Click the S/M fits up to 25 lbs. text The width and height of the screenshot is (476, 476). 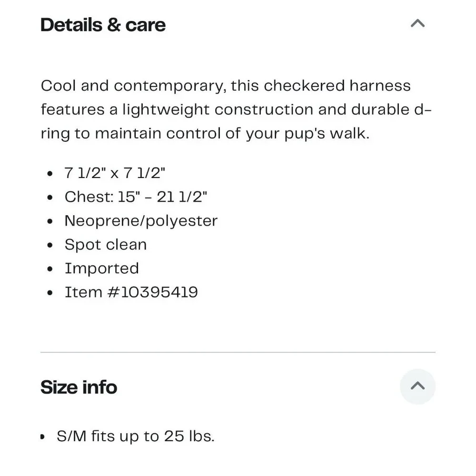click(135, 436)
